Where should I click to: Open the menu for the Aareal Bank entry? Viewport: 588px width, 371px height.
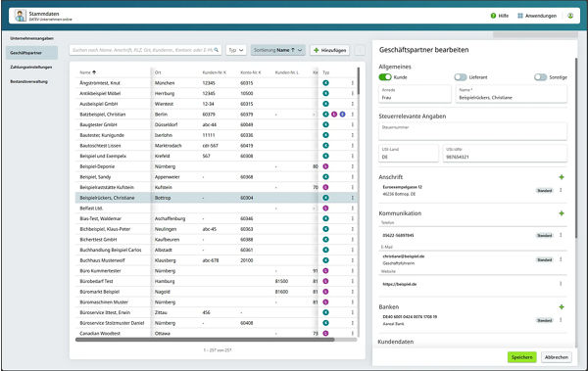coord(561,320)
